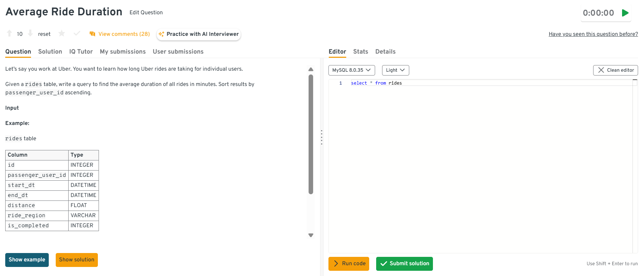Click the question panel scrollbar thumb
The height and width of the screenshot is (276, 644).
pos(311,134)
